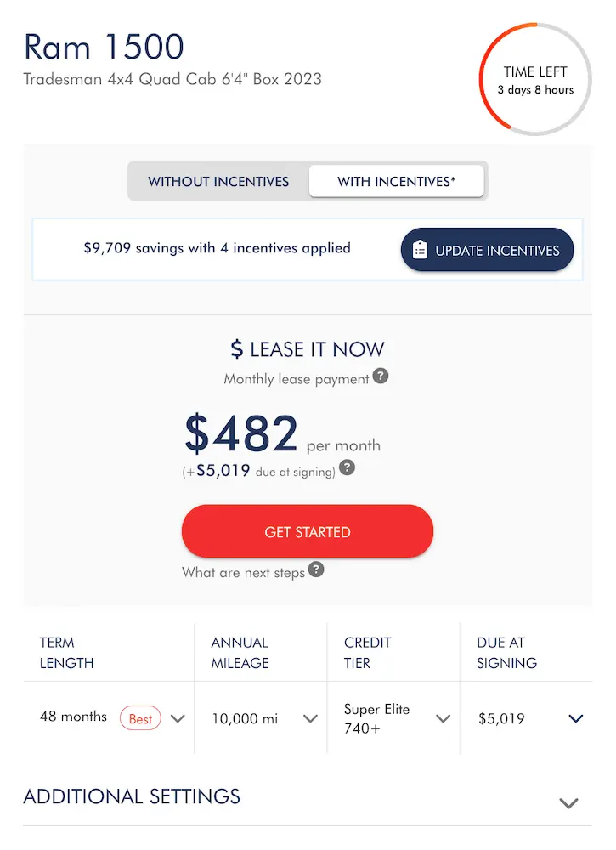Click the Update Incentives button

point(487,251)
